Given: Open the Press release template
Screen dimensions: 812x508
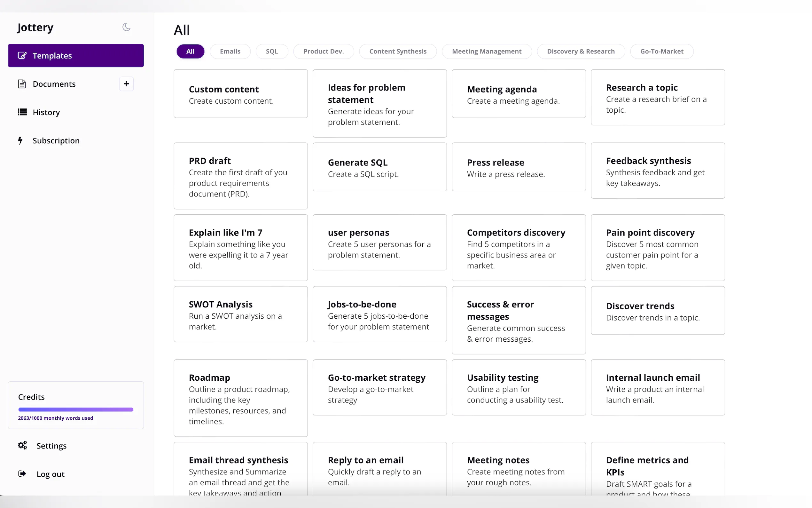Looking at the screenshot, I should 518,167.
